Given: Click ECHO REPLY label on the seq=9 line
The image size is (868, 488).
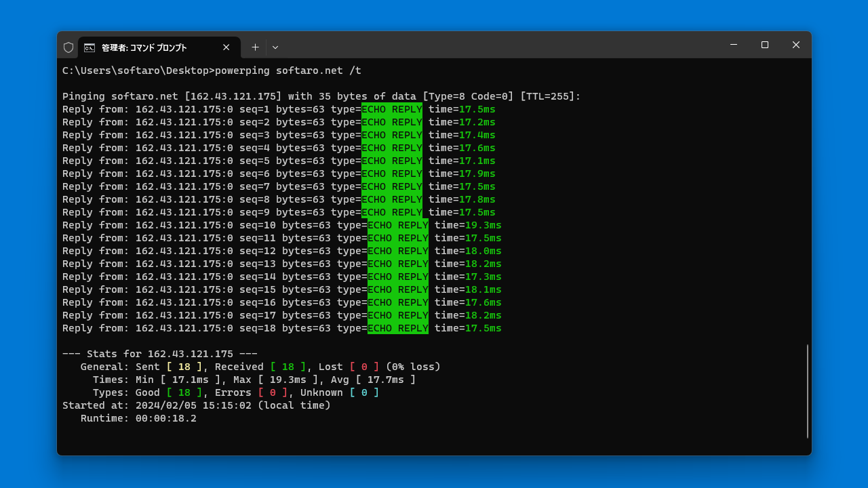Looking at the screenshot, I should 392,212.
